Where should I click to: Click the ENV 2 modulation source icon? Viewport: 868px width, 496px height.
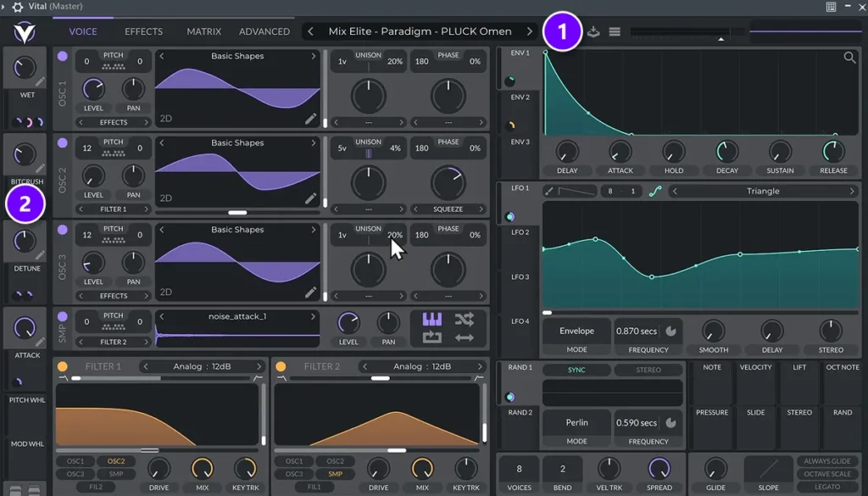pyautogui.click(x=511, y=125)
